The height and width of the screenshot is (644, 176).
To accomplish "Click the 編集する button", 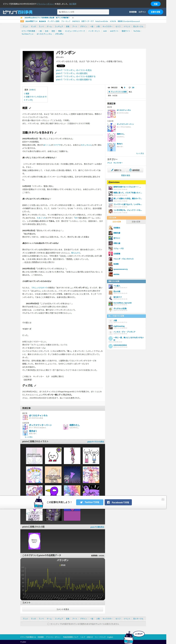I will click(x=116, y=170).
